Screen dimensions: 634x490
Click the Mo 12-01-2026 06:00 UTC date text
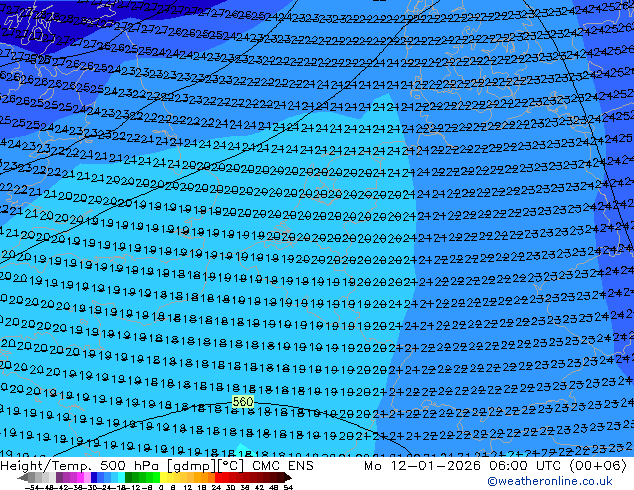coord(464,466)
